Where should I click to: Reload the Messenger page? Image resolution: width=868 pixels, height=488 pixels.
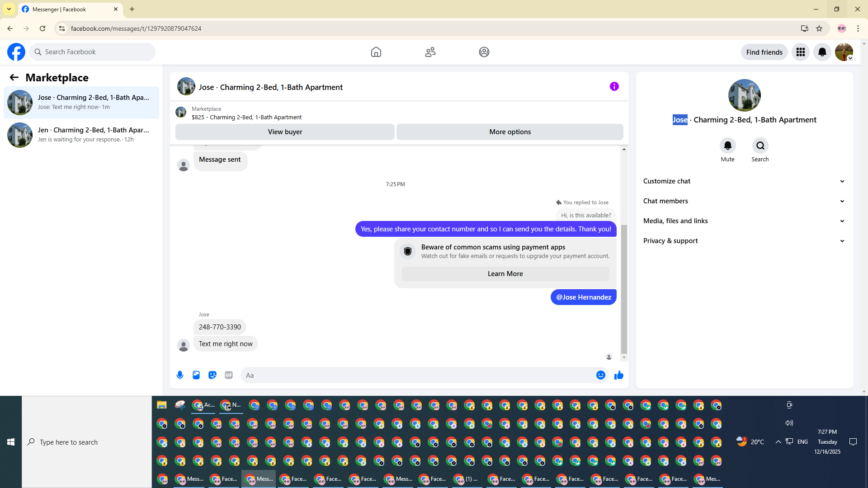pyautogui.click(x=42, y=28)
